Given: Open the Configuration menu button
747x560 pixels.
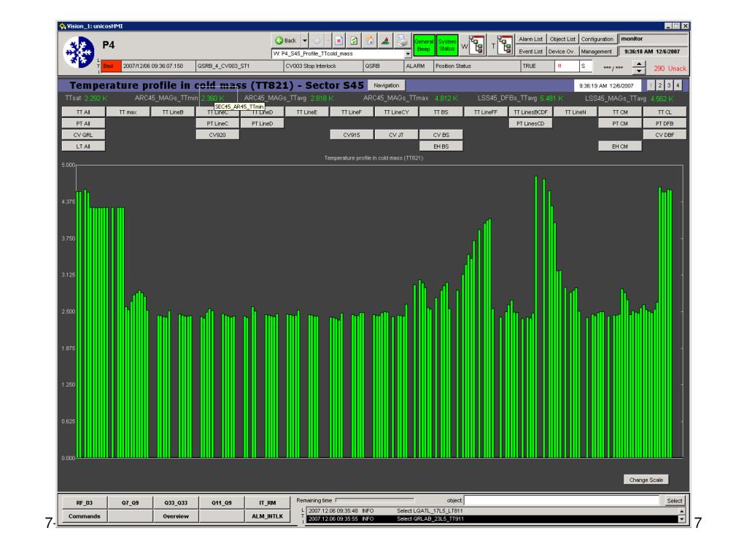Looking at the screenshot, I should 598,38.
